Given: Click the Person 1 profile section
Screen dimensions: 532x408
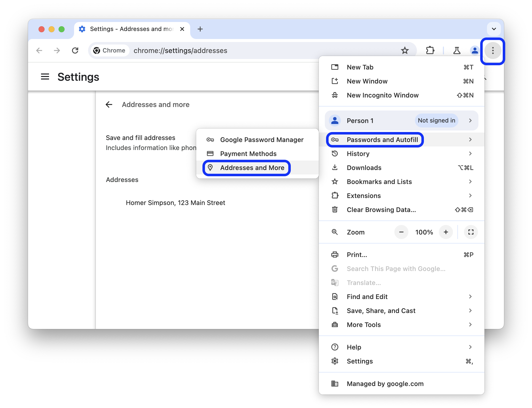Looking at the screenshot, I should point(402,120).
